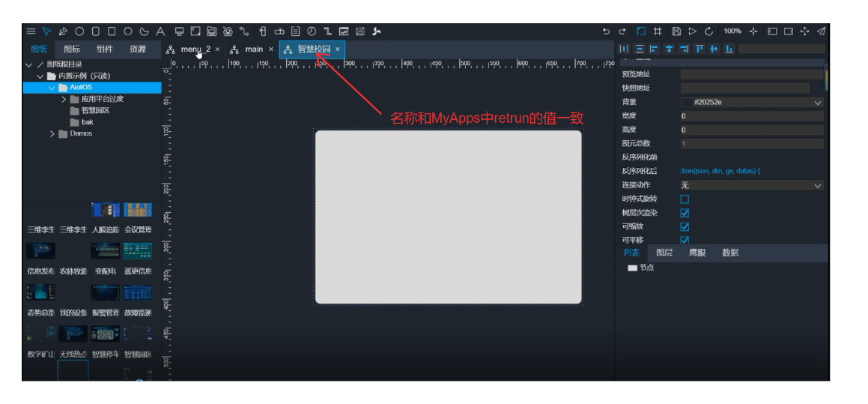
Task: Click the save diskette icon
Action: coord(676,31)
